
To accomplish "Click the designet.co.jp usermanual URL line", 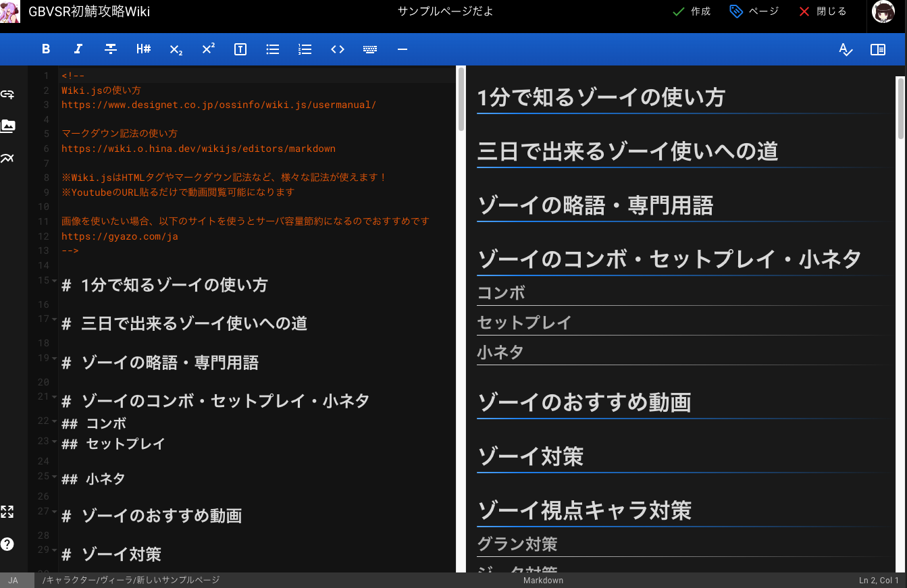I will coord(219,105).
